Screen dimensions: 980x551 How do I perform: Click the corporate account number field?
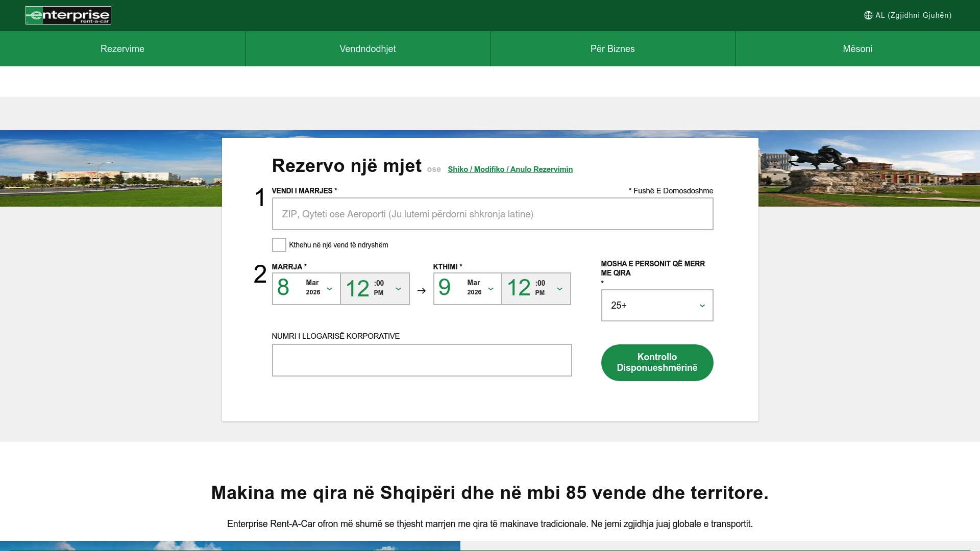pyautogui.click(x=422, y=360)
